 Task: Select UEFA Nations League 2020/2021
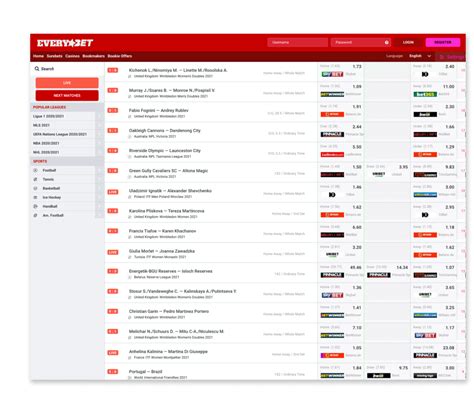pyautogui.click(x=60, y=134)
